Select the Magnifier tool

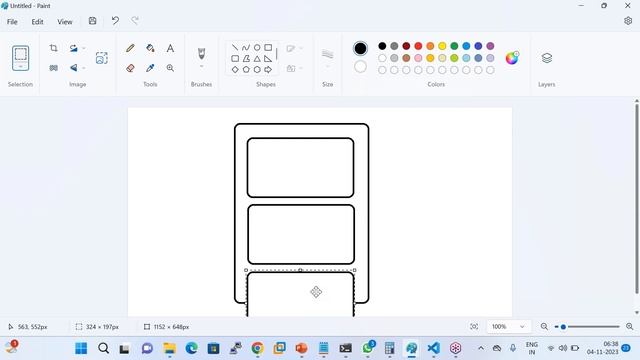pos(170,68)
